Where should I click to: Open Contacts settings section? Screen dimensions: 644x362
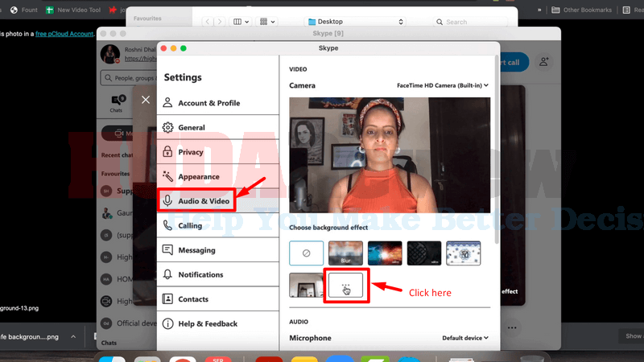[x=217, y=299]
